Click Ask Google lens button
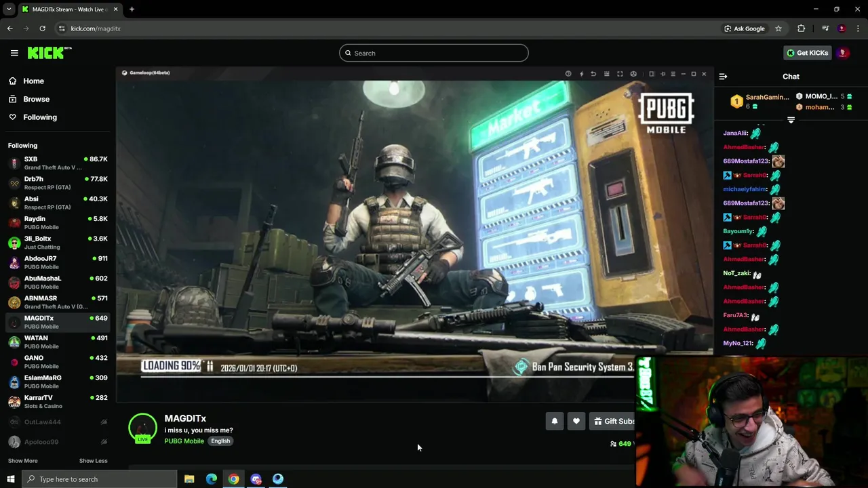 point(745,28)
